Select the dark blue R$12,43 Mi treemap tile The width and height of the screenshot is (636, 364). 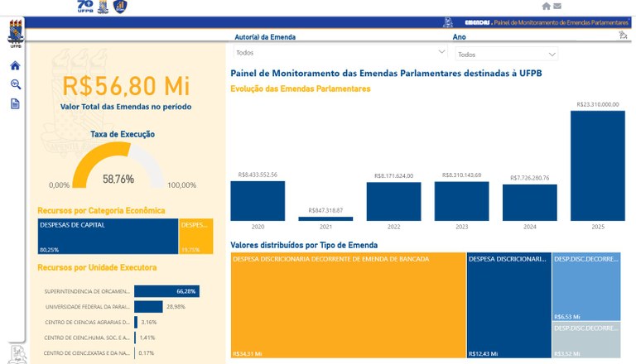click(x=508, y=306)
